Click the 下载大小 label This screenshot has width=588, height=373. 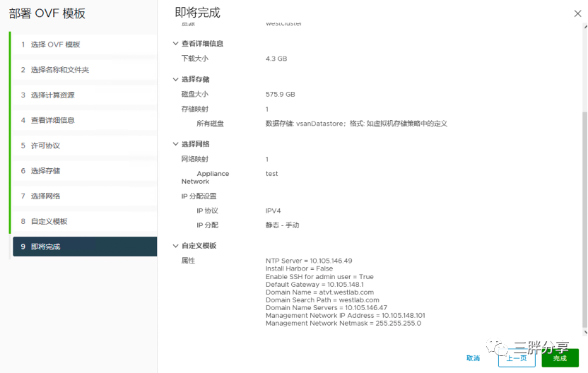pyautogui.click(x=194, y=59)
